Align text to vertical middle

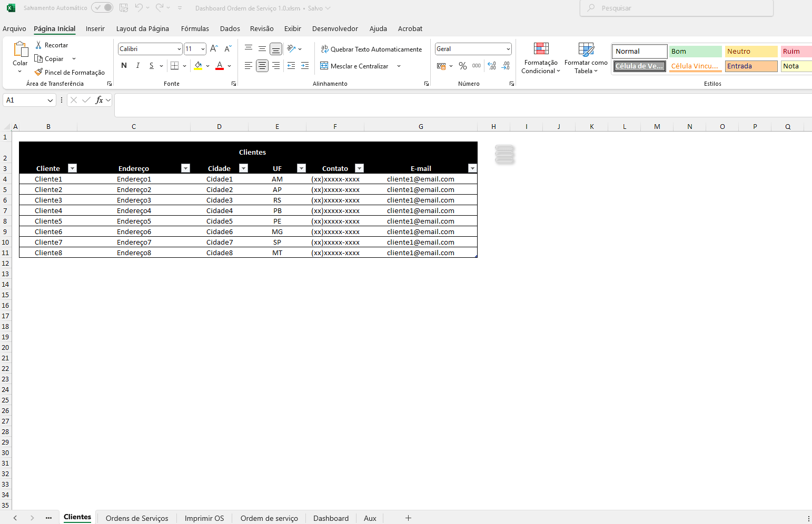point(262,49)
